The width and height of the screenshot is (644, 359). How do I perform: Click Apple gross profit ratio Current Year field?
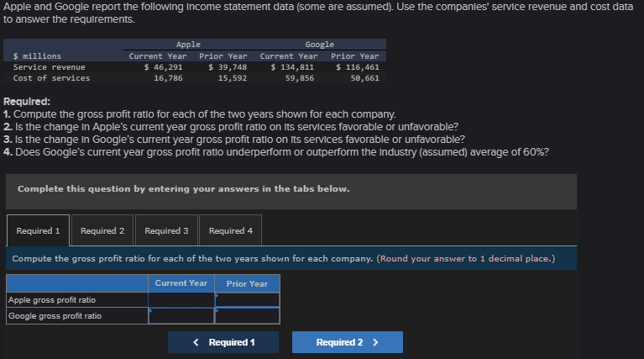(x=181, y=300)
